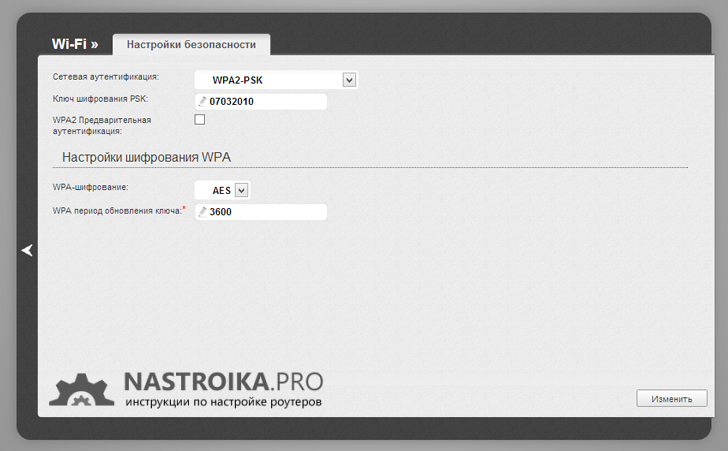Open the Настройки безопасности tab
The height and width of the screenshot is (451, 728).
click(191, 45)
